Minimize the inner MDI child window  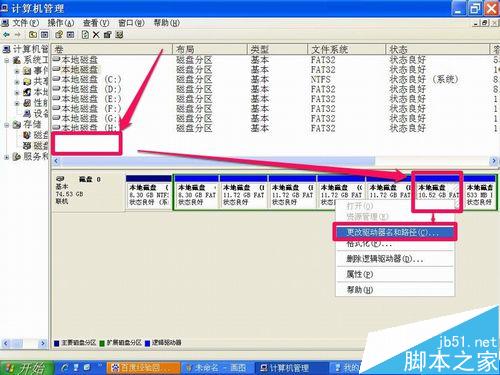pyautogui.click(x=477, y=23)
